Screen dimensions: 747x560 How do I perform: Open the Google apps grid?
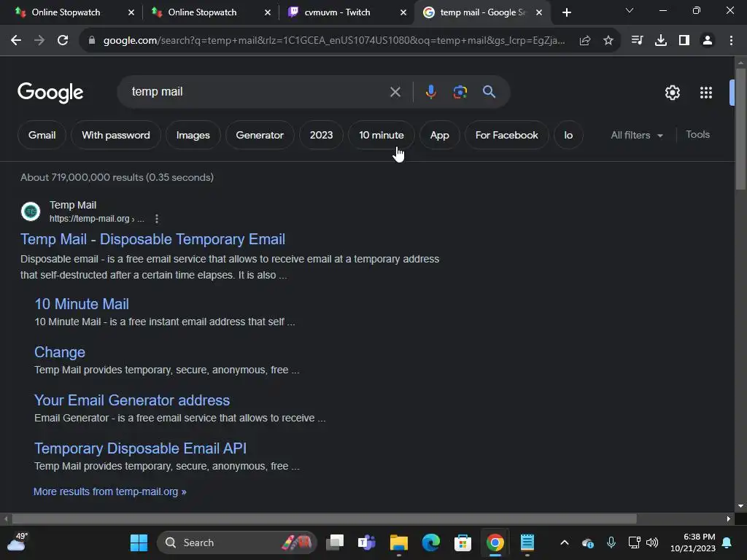(x=706, y=93)
